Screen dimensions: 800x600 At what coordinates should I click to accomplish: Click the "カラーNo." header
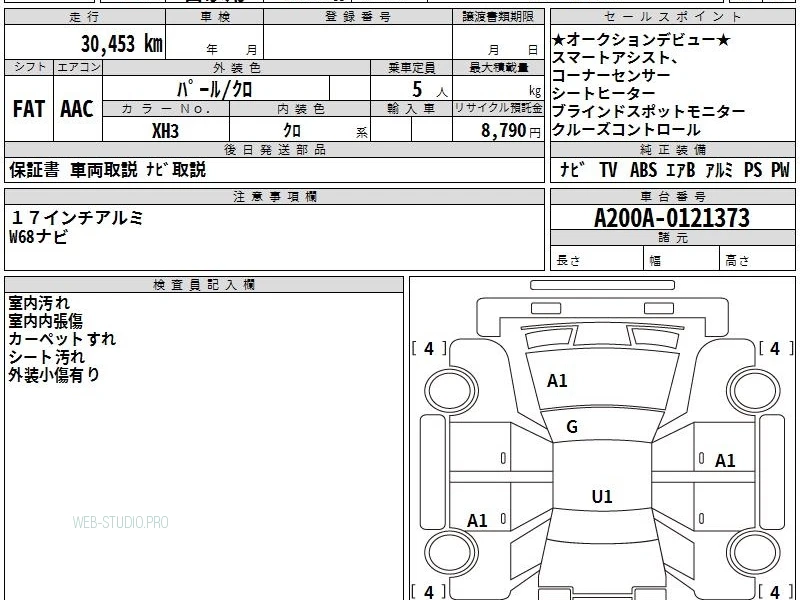166,109
